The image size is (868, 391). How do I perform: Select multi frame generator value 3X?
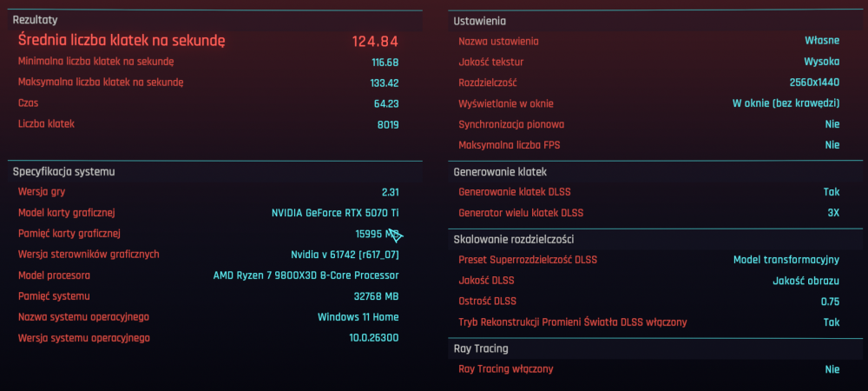click(x=833, y=213)
